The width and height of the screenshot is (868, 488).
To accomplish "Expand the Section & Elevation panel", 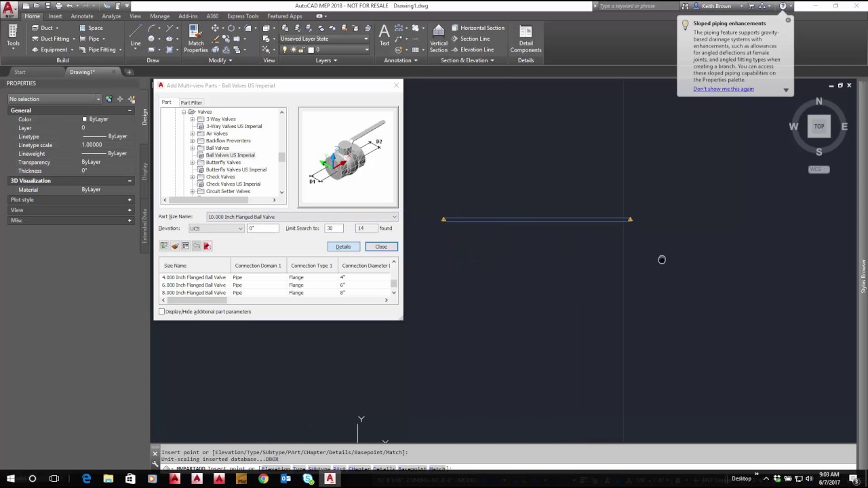I will (x=467, y=60).
